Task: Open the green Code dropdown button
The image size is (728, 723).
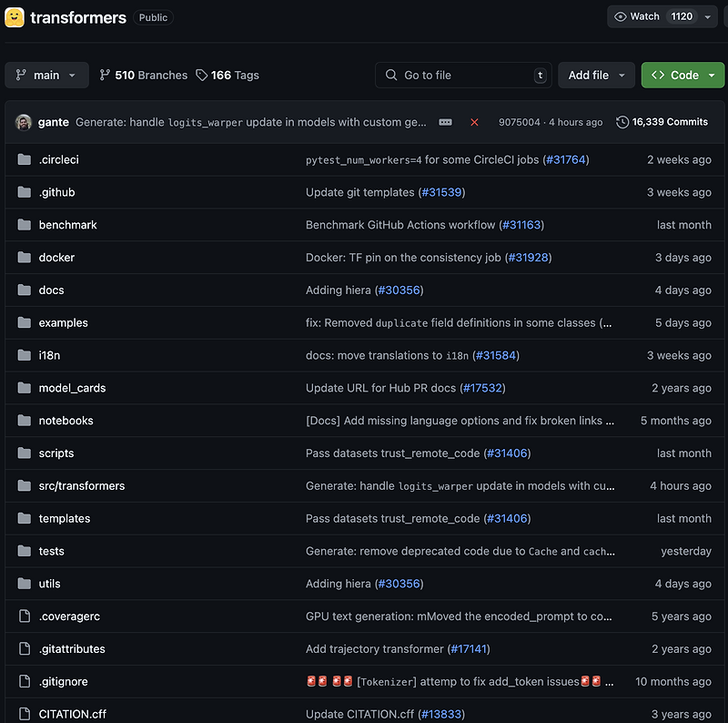Action: [682, 75]
